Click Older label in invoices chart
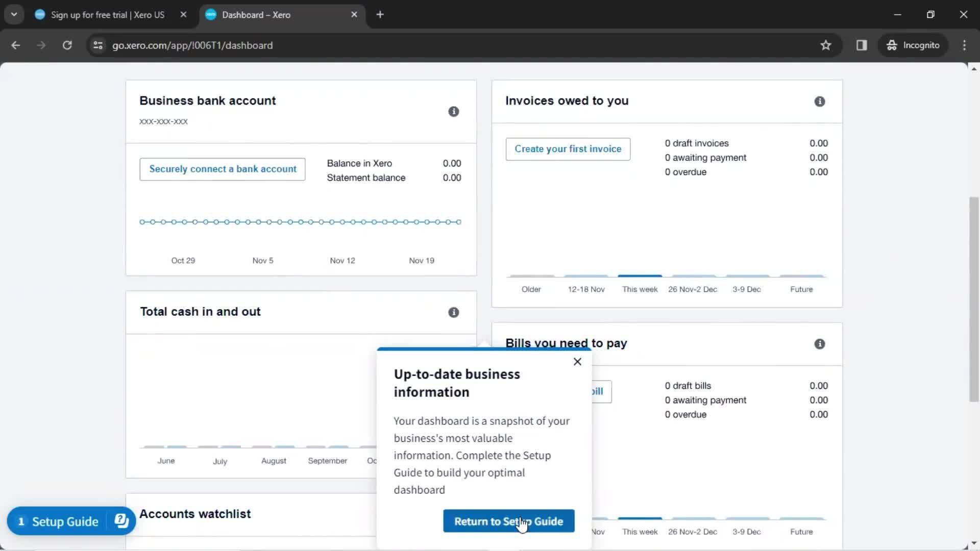980x551 pixels. [531, 289]
